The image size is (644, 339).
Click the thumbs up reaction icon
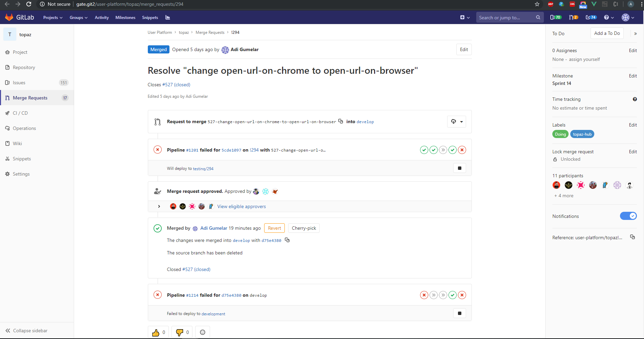(156, 333)
